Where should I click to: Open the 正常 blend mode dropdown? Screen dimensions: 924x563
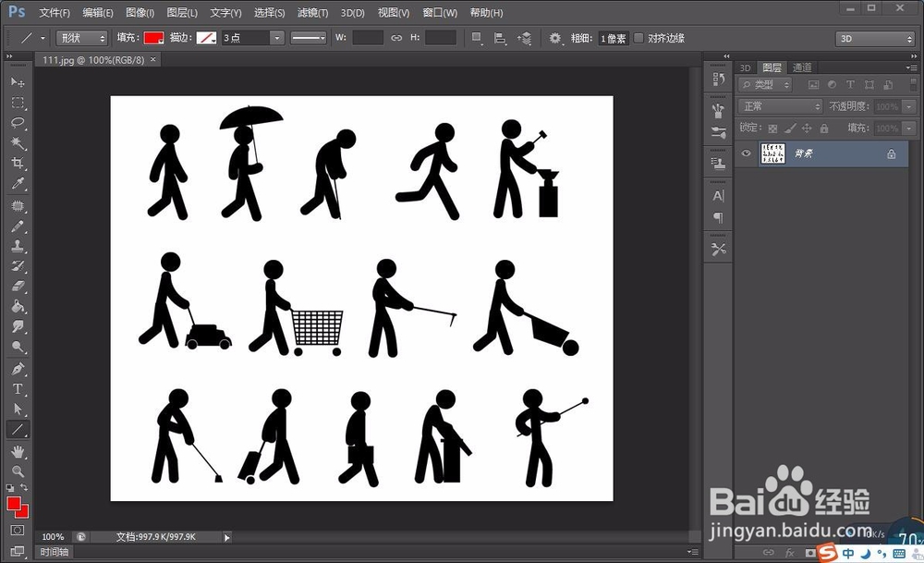tap(780, 106)
